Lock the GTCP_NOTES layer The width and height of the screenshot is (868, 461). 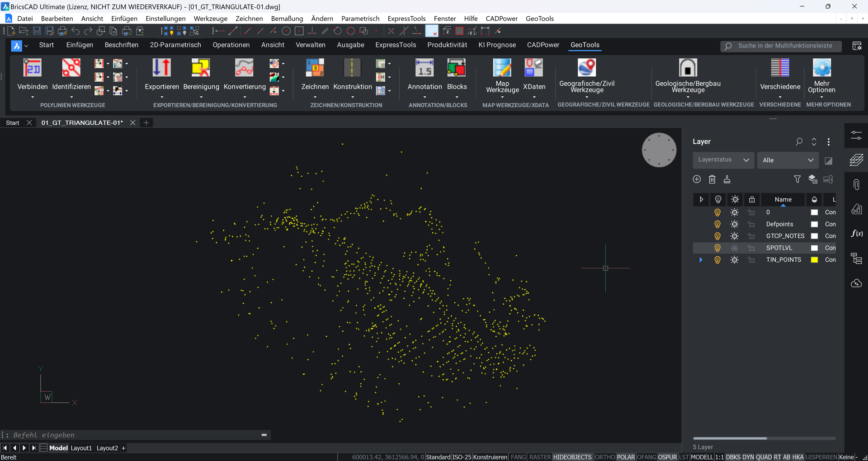click(751, 235)
